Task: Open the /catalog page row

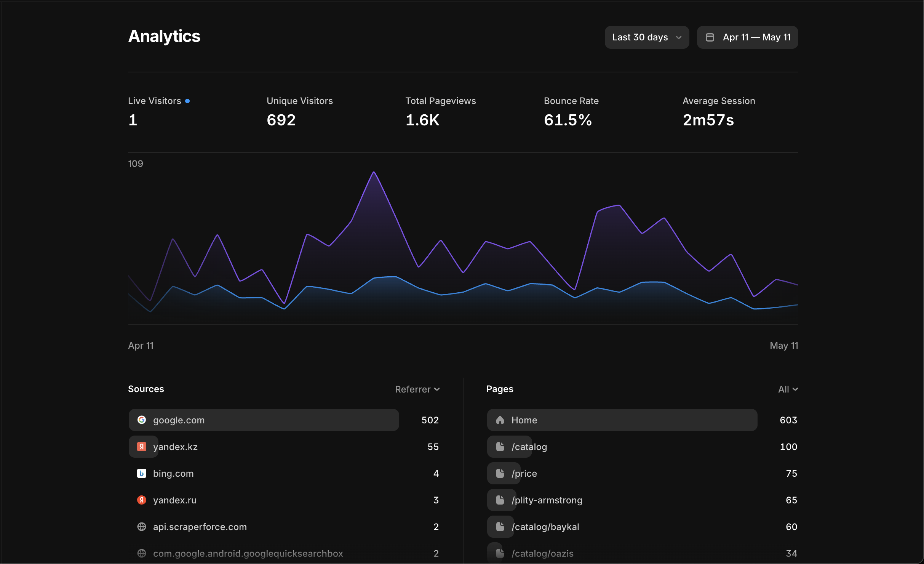Action: (643, 447)
